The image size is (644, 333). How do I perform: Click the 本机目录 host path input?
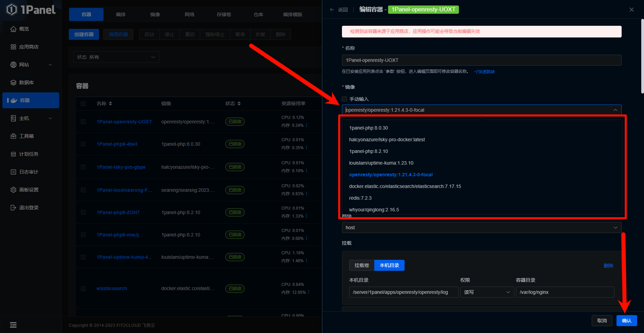click(x=404, y=292)
